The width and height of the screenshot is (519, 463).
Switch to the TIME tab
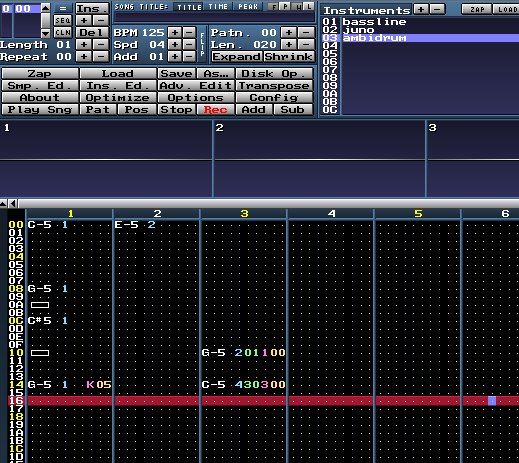click(218, 6)
